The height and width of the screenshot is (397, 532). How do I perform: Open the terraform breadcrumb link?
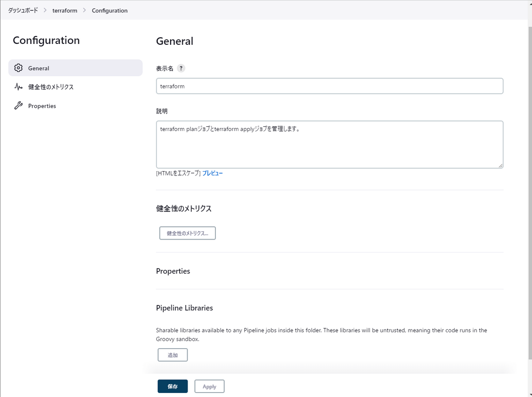point(65,10)
